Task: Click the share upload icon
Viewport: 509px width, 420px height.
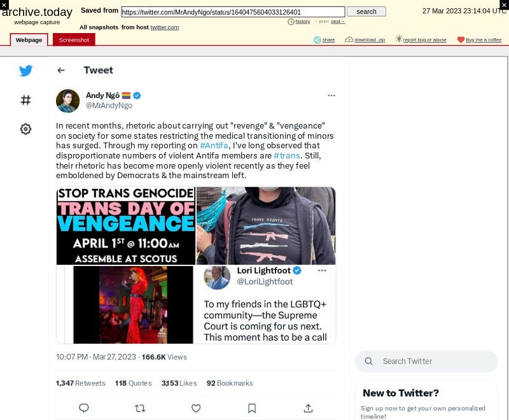Action: click(308, 408)
